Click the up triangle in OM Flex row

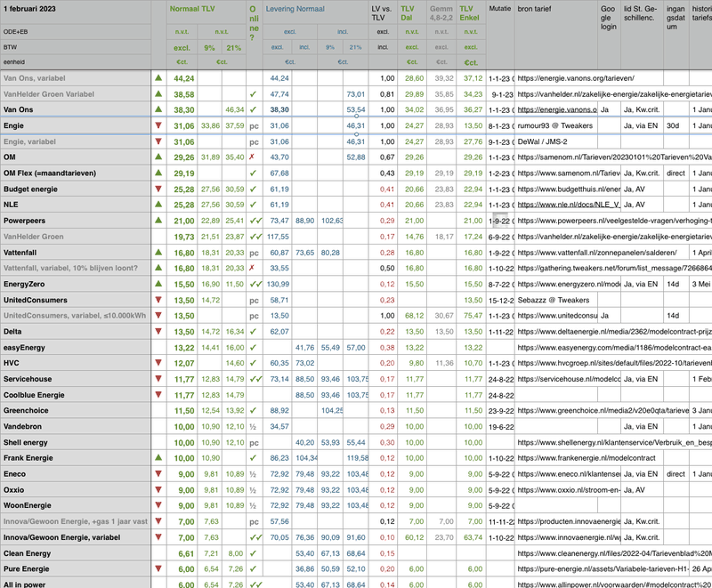click(x=158, y=173)
